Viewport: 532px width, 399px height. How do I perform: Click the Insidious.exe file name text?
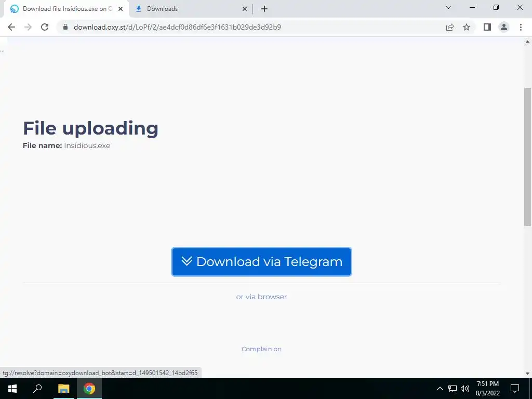tap(87, 145)
